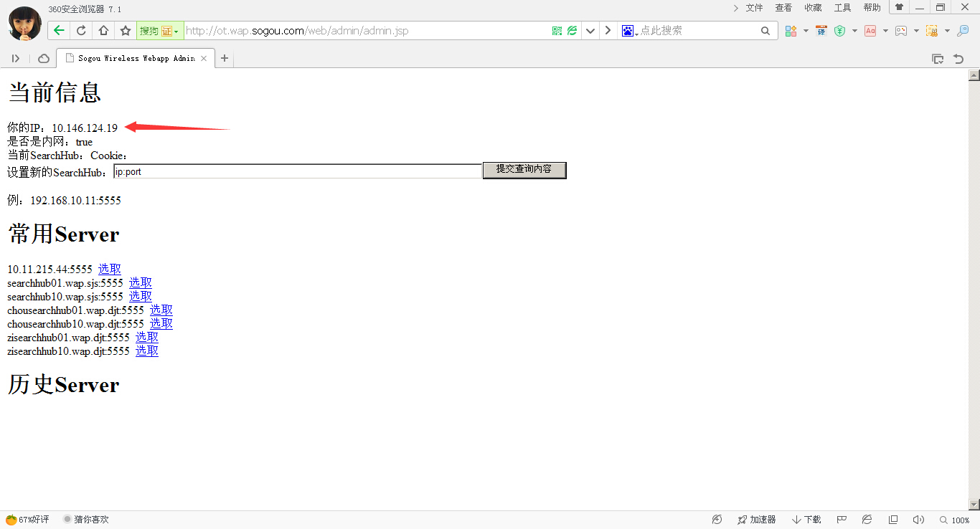Viewport: 980px width, 529px height.
Task: Expand dropdown arrow next to screenshot icon
Action: click(x=947, y=31)
